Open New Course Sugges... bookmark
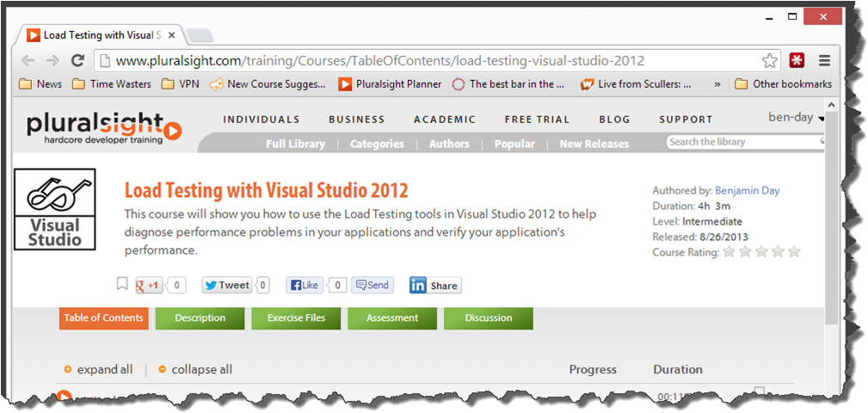Viewport: 868px width, 413px height. 268,84
